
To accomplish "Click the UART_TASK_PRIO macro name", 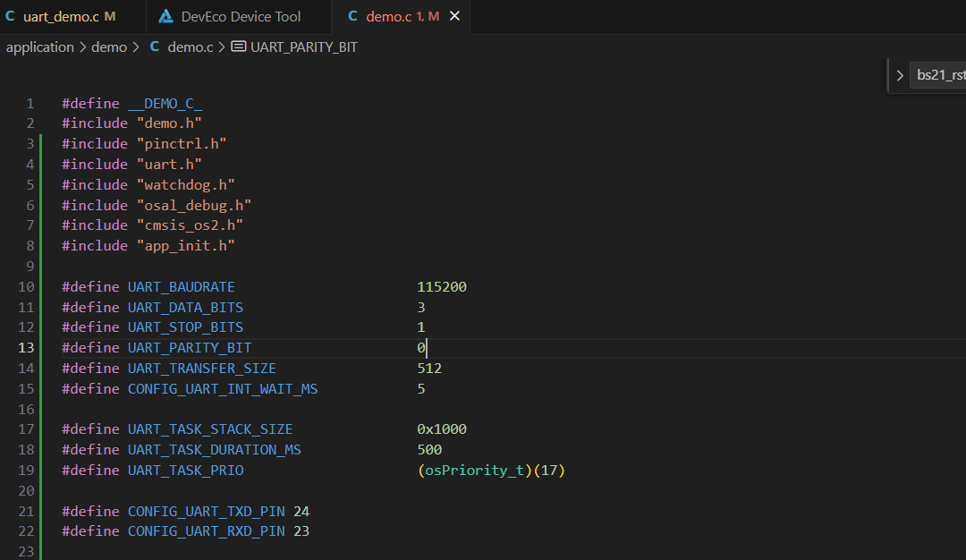I will (x=185, y=470).
